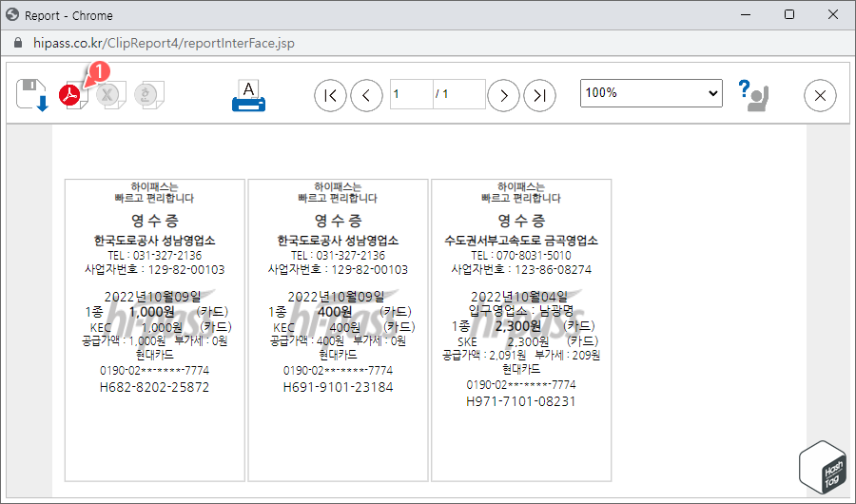Click the SKE 2,300원 line

528,341
